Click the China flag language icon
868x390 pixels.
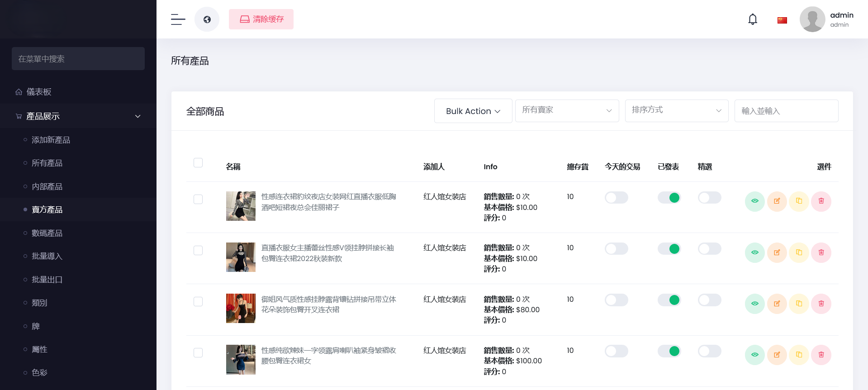tap(782, 20)
